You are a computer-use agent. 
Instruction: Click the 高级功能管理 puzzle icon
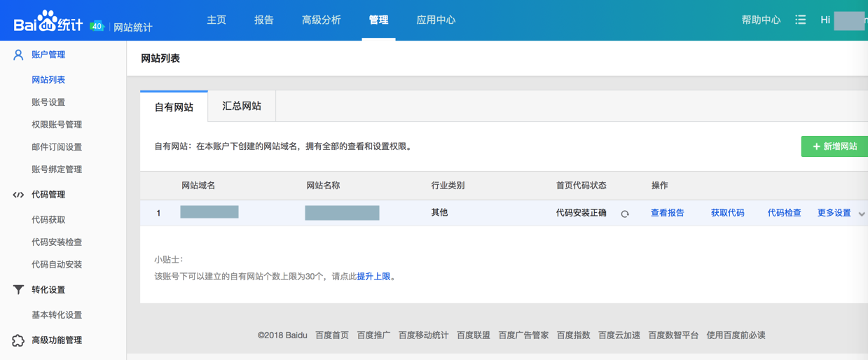point(18,340)
